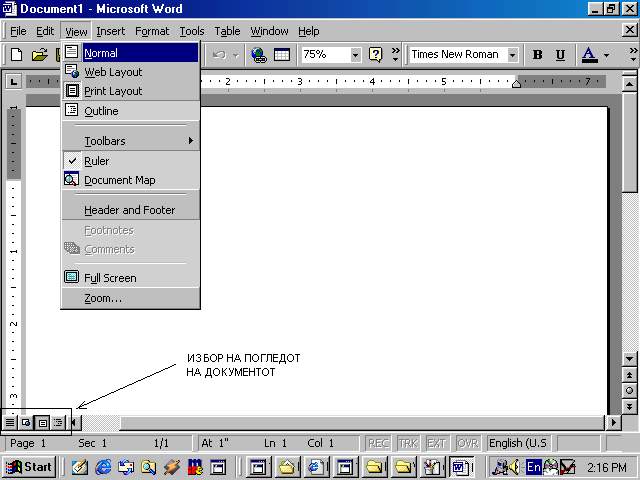640x480 pixels.
Task: Switch to Print Layout View bottom button
Action: pos(42,422)
